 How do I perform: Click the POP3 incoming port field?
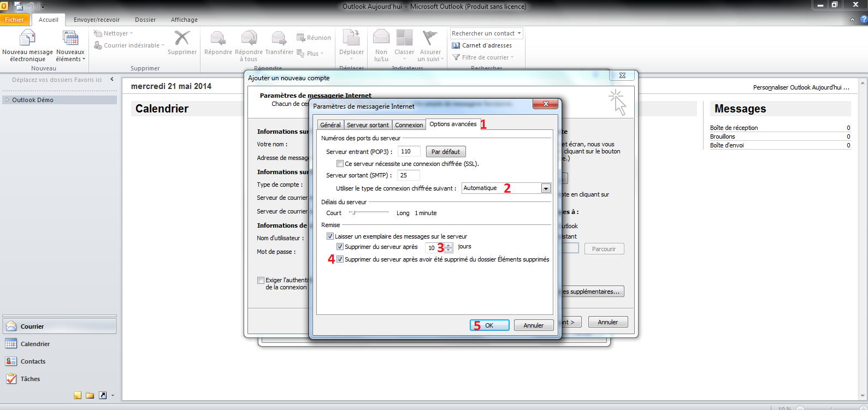pos(409,152)
